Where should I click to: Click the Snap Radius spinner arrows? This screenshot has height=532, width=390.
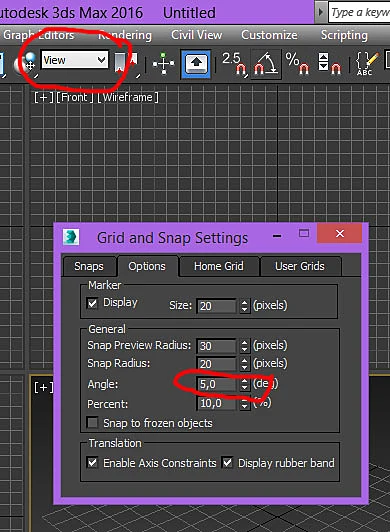pos(244,364)
